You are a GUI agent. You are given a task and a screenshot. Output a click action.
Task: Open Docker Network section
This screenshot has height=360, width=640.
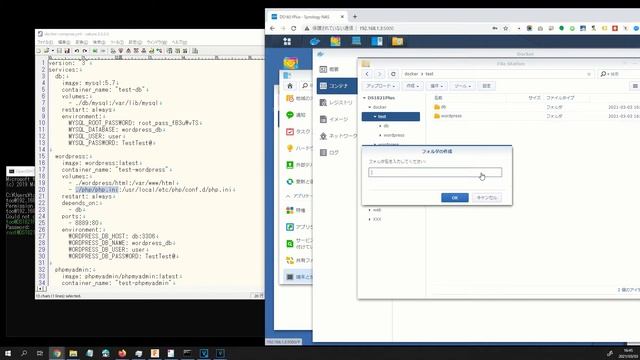(337, 136)
